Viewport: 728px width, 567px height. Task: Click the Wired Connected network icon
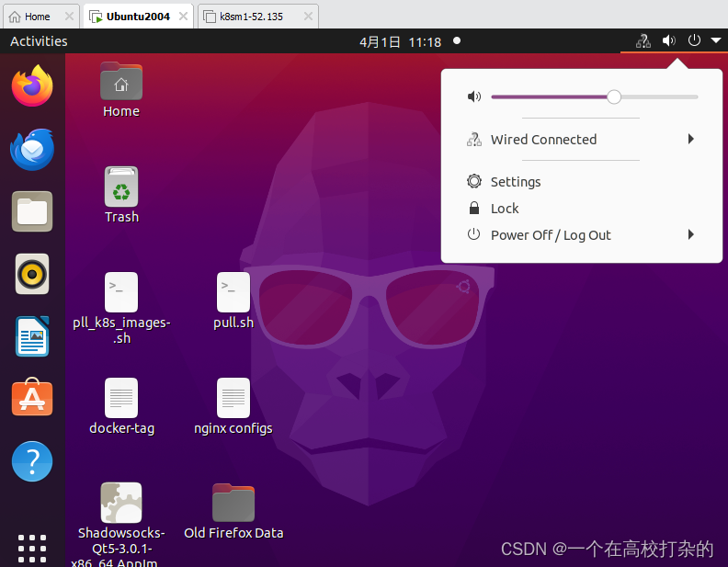coord(474,139)
